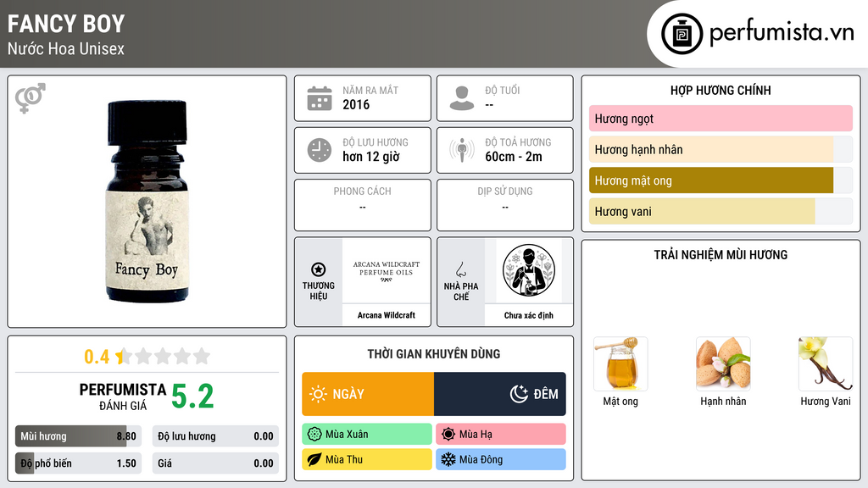Click the pale yellow Hương vani accord bar
The height and width of the screenshot is (488, 868).
721,211
